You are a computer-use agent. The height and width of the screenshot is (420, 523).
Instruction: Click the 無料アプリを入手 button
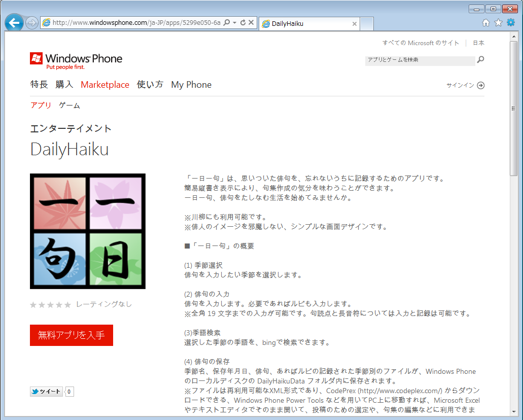click(72, 335)
